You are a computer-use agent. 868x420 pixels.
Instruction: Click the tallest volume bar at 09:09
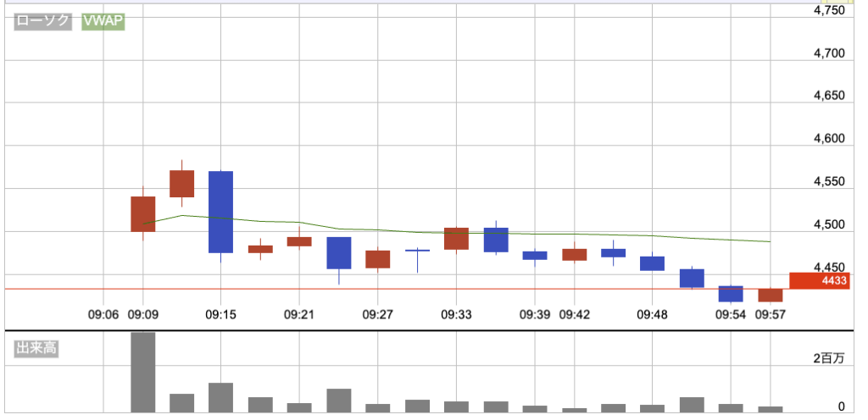coord(142,372)
